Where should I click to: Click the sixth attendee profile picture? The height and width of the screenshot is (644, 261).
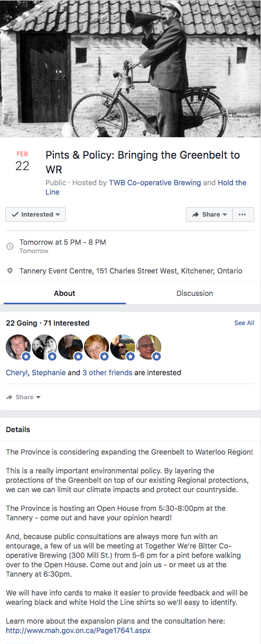tap(149, 347)
